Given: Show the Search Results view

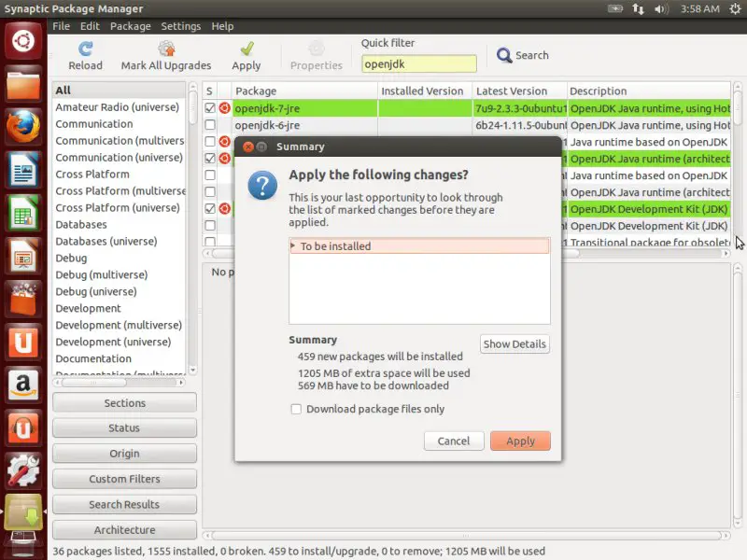Looking at the screenshot, I should [x=124, y=504].
